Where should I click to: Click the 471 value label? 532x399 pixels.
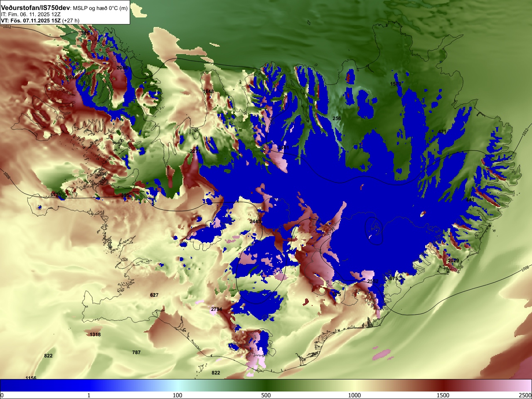click(x=442, y=132)
